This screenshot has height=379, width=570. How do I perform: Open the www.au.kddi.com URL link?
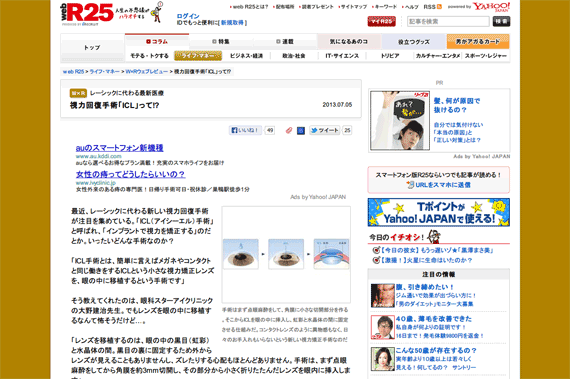point(99,156)
